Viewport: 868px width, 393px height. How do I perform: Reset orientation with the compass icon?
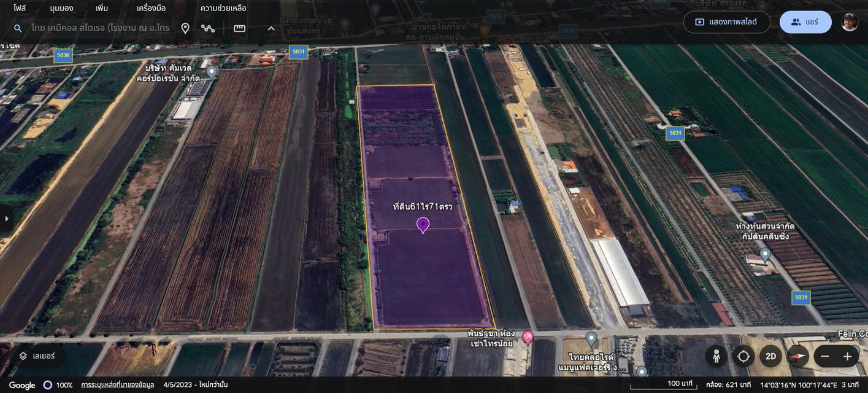point(798,356)
